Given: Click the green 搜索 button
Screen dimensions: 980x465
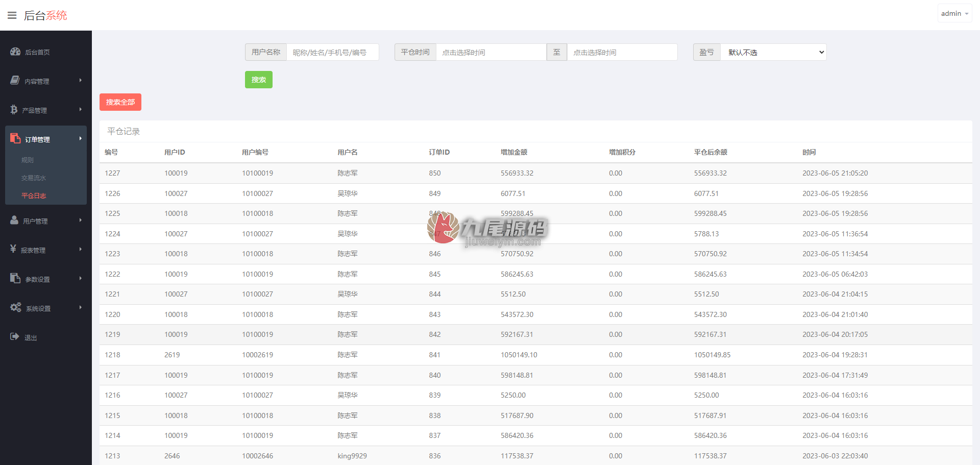Looking at the screenshot, I should pyautogui.click(x=259, y=80).
